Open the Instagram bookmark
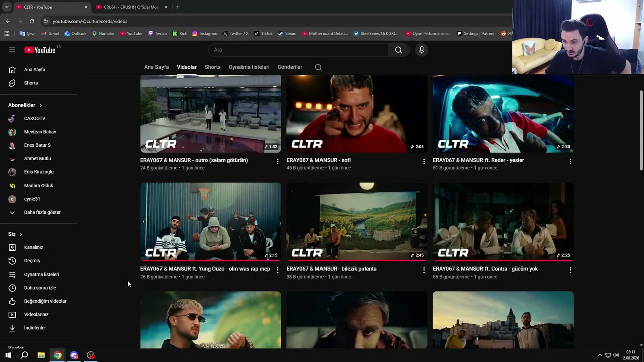This screenshot has height=362, width=644. point(205,34)
